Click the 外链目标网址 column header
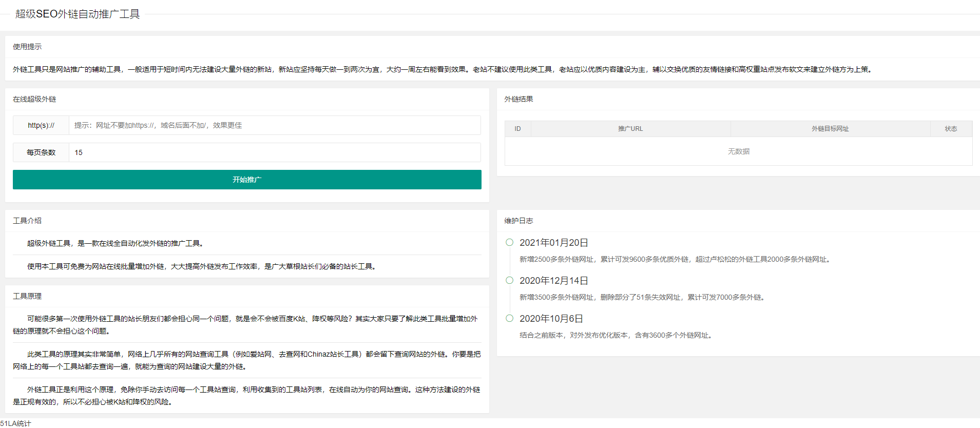Screen dimensions: 980x428 [x=830, y=129]
